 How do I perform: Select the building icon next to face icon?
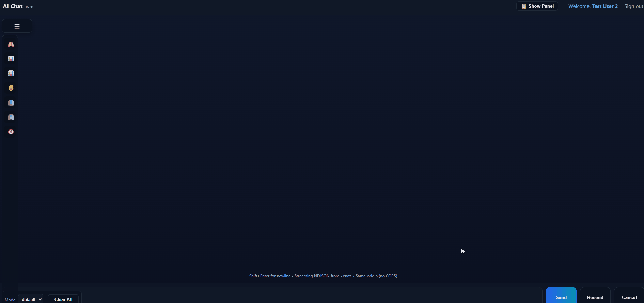point(11,102)
